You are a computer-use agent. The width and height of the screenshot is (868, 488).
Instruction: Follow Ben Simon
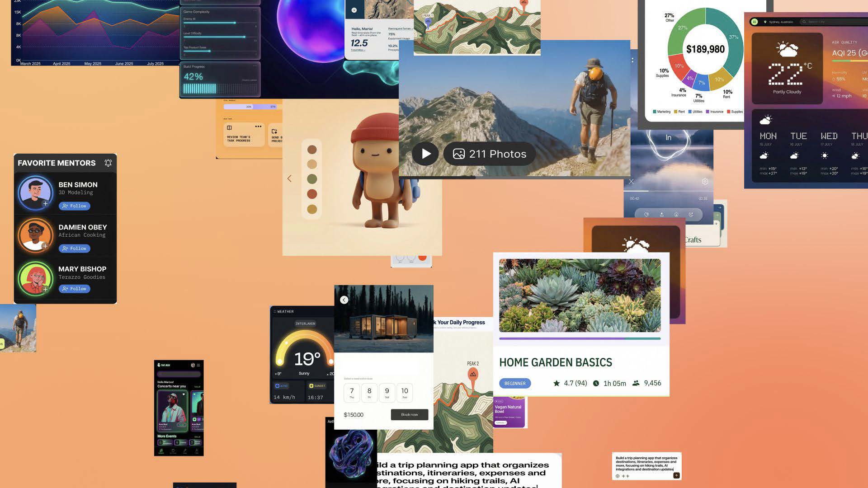click(x=74, y=206)
